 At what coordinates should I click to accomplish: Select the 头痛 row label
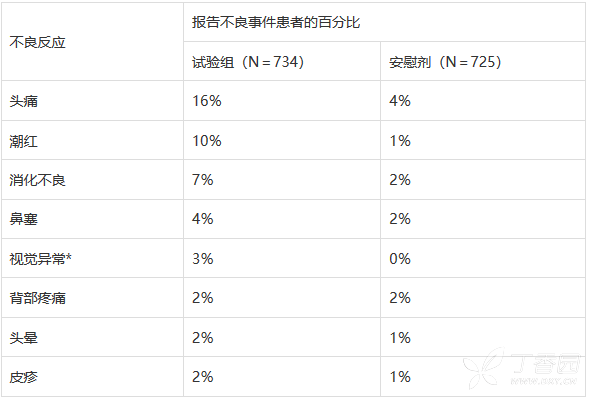(x=23, y=101)
